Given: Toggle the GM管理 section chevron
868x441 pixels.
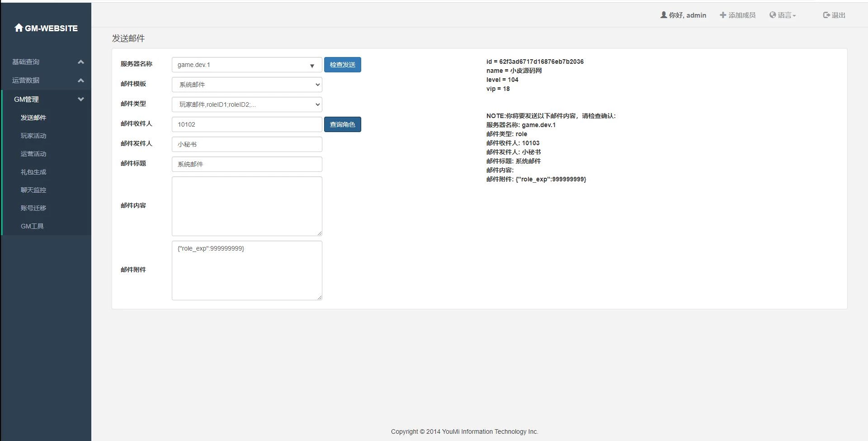Looking at the screenshot, I should tap(80, 100).
